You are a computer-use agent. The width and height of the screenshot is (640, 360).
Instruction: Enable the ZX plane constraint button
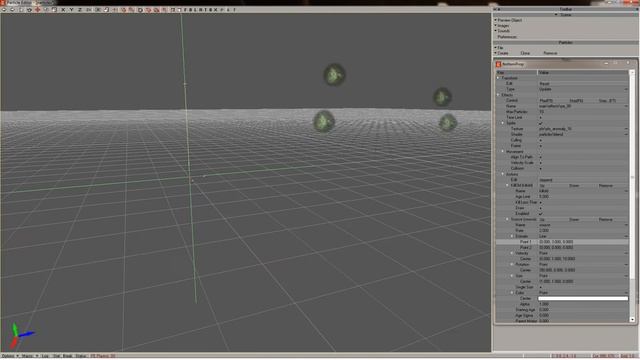89,9
